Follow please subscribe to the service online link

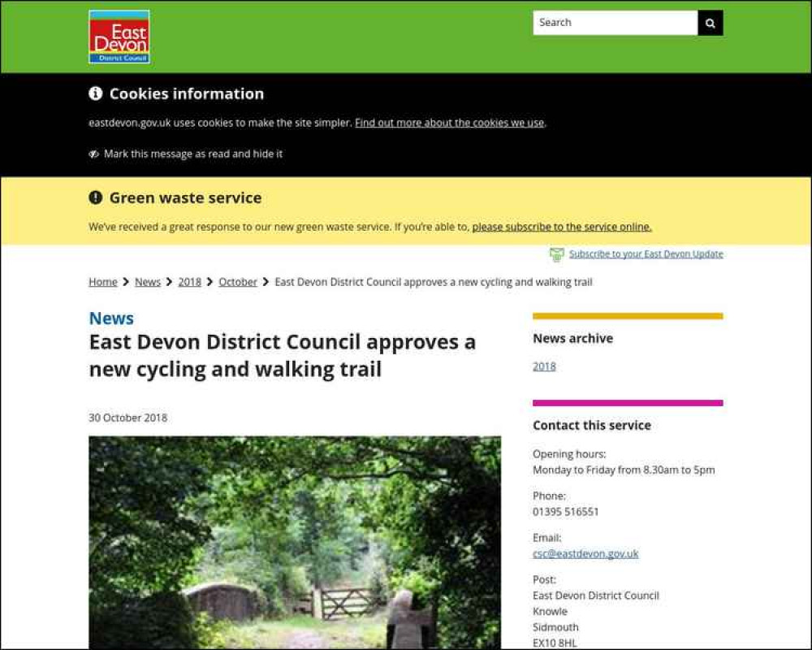(x=562, y=227)
